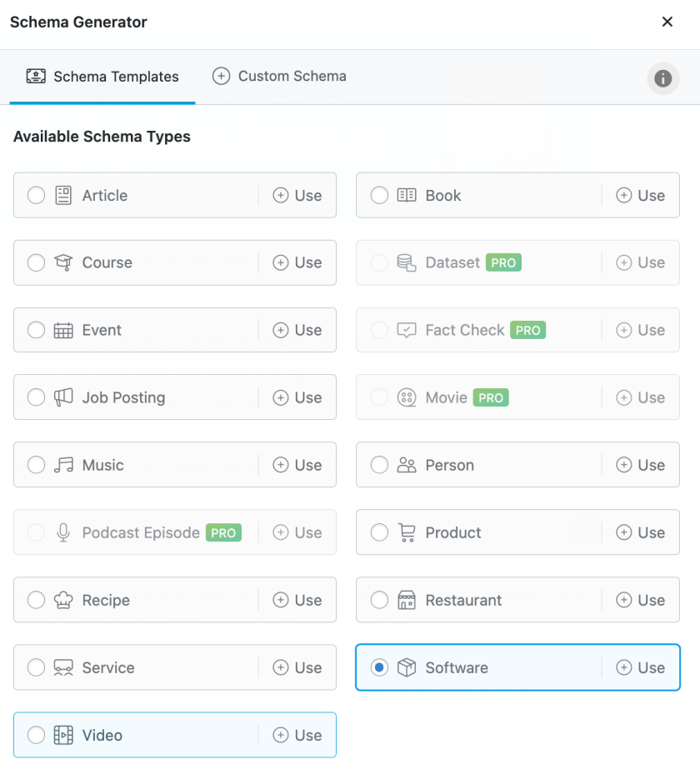Click the PRO badge next to Fact Check
The image size is (700, 779).
pyautogui.click(x=527, y=330)
